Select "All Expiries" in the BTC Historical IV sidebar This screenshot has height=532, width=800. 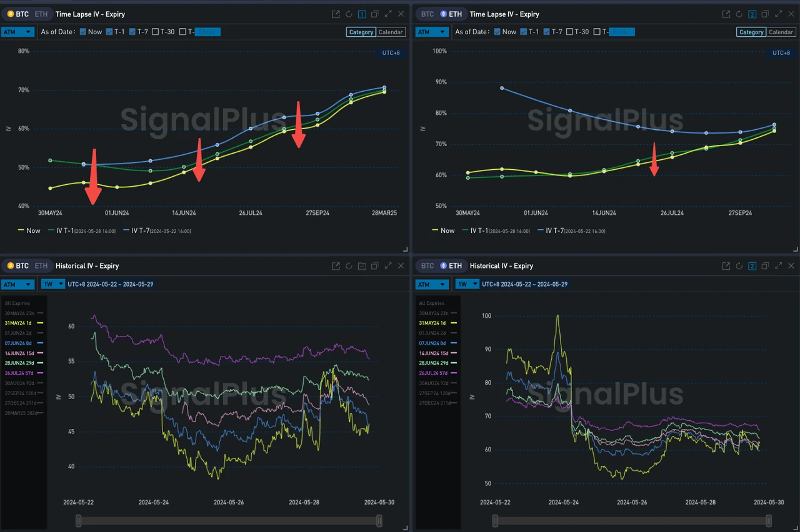18,303
